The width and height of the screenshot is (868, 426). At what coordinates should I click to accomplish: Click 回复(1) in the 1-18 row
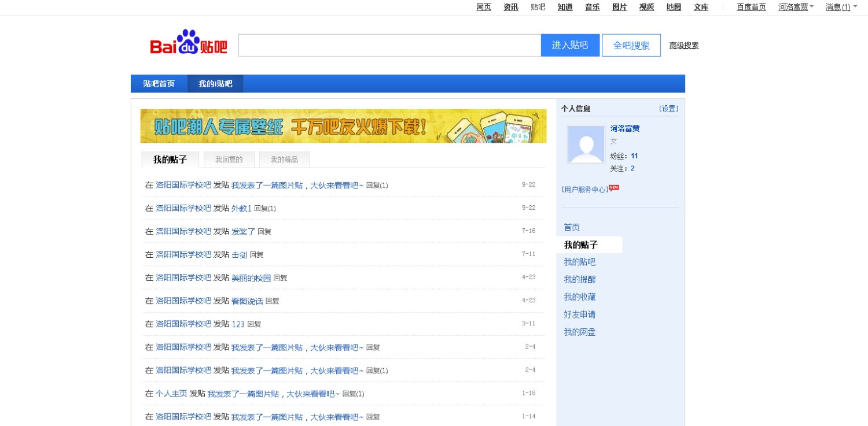point(354,394)
